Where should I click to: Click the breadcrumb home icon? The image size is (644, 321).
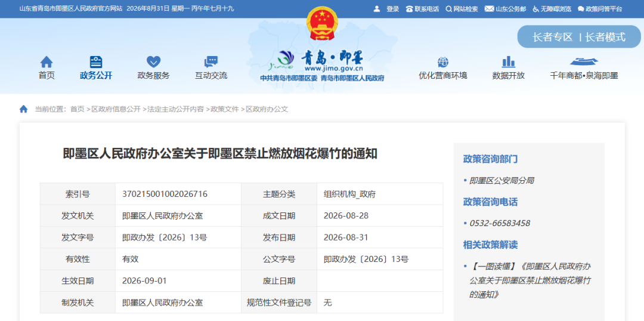click(x=24, y=109)
